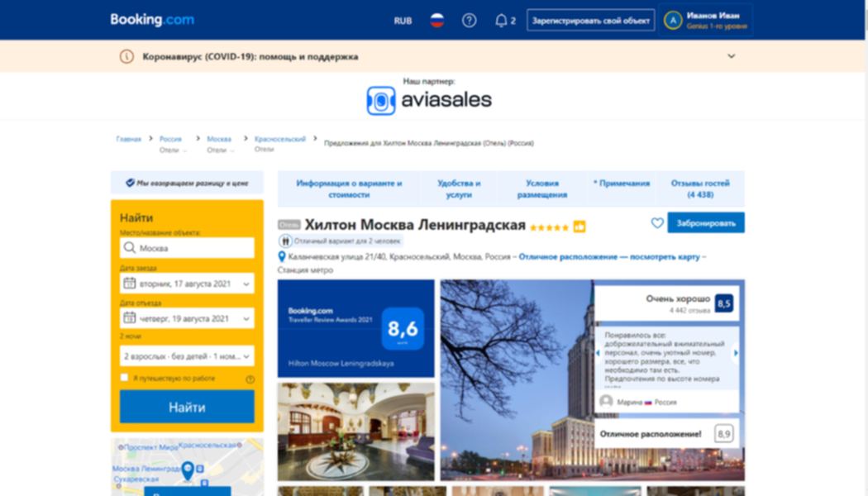
Task: Open help question mark icon
Action: [469, 21]
